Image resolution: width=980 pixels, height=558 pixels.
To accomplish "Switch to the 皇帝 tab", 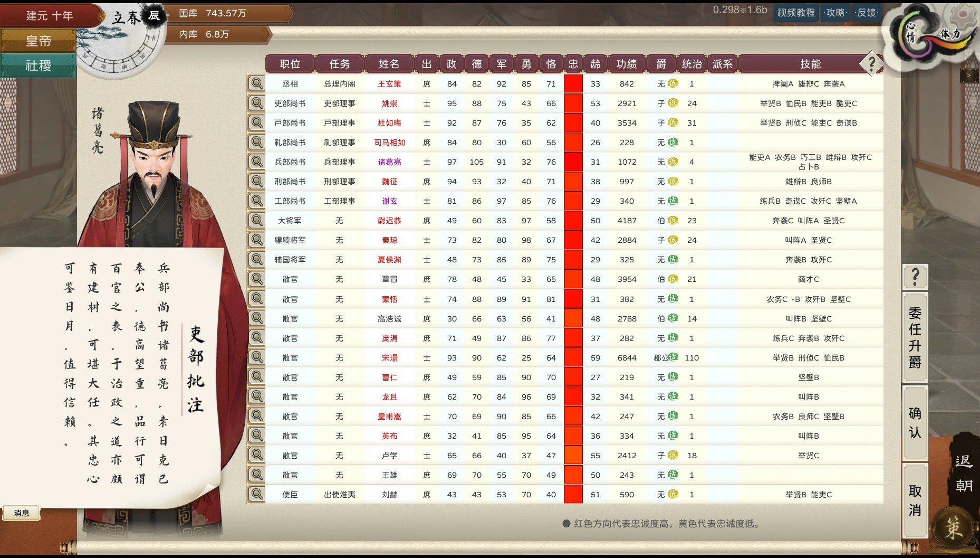I will (x=37, y=40).
